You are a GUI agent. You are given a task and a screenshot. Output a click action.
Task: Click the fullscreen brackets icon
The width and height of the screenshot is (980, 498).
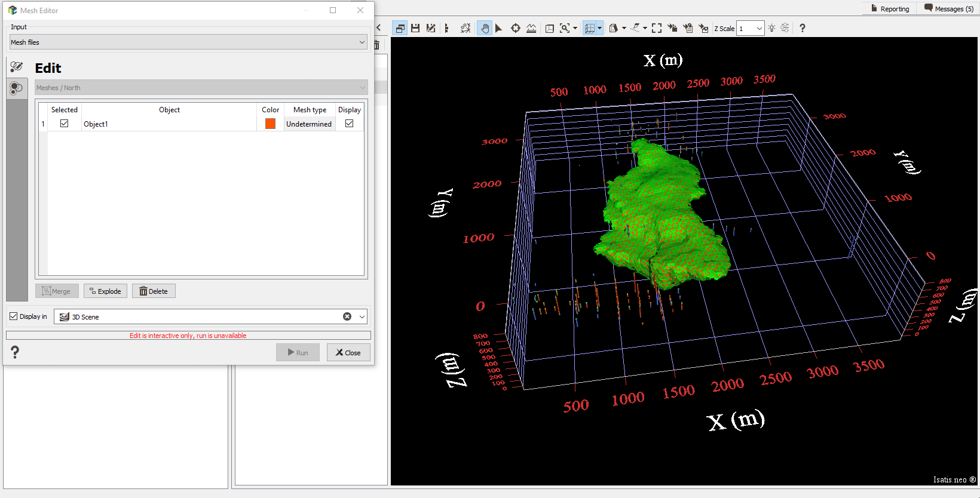coord(657,28)
